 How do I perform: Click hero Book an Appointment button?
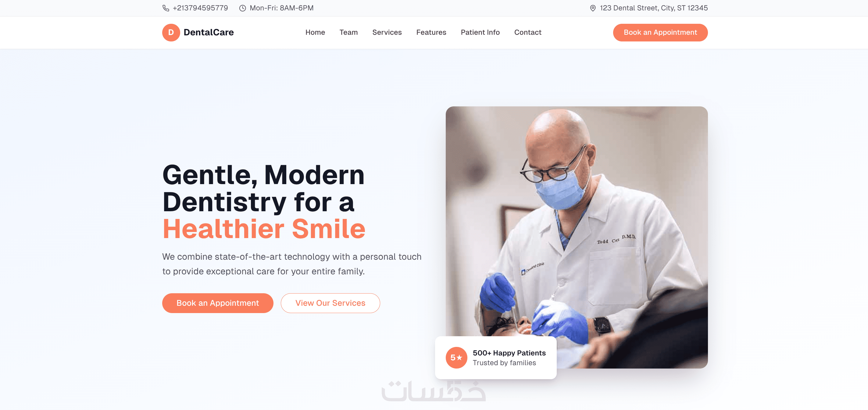[x=217, y=303]
